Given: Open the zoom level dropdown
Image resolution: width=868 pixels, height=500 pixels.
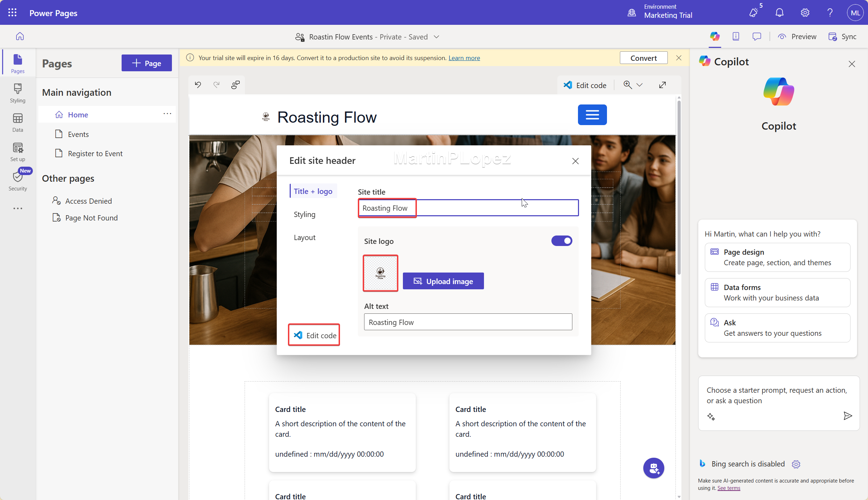Looking at the screenshot, I should pos(639,85).
